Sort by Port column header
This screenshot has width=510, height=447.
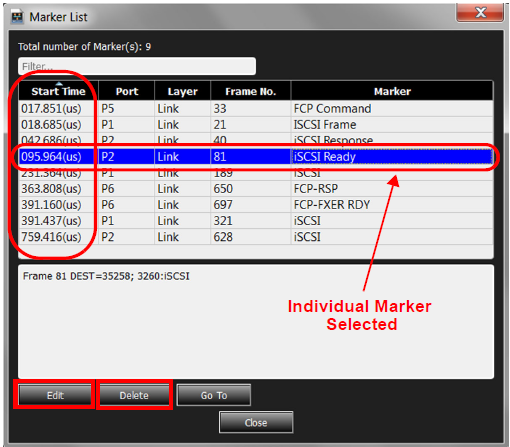(127, 91)
